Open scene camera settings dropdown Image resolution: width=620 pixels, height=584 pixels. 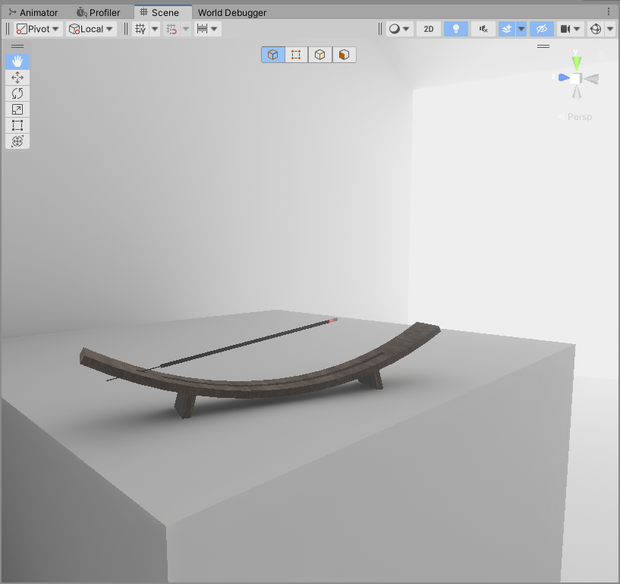click(571, 29)
